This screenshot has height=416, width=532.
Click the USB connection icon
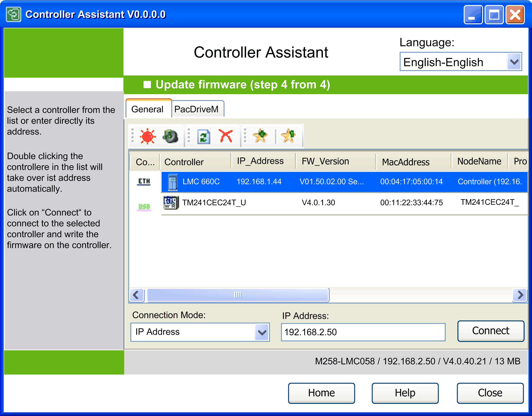click(x=144, y=207)
